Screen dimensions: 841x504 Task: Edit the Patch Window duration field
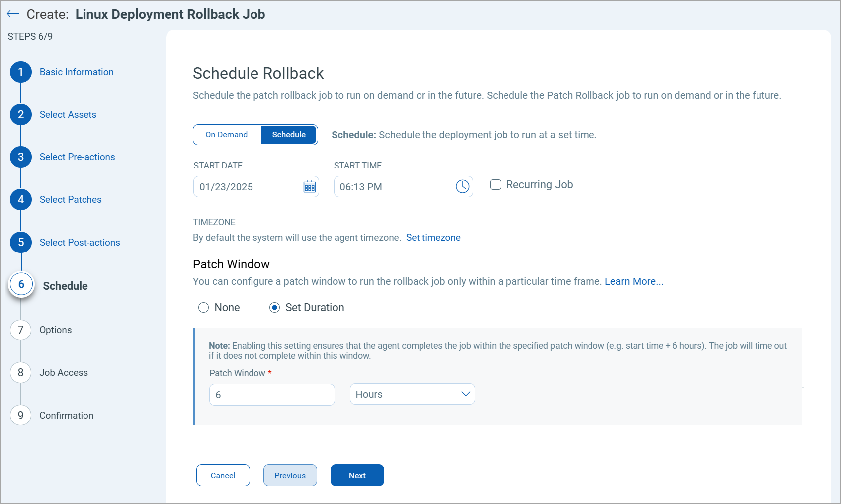point(271,394)
